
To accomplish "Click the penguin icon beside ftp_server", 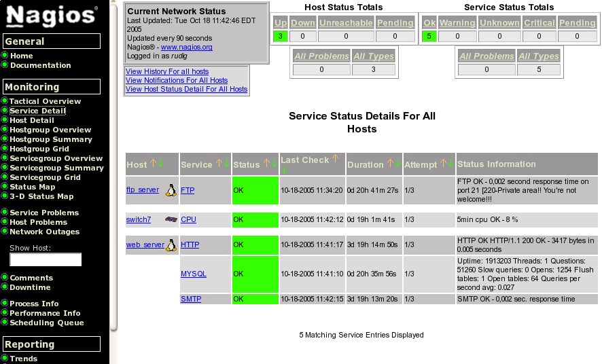I will [171, 190].
